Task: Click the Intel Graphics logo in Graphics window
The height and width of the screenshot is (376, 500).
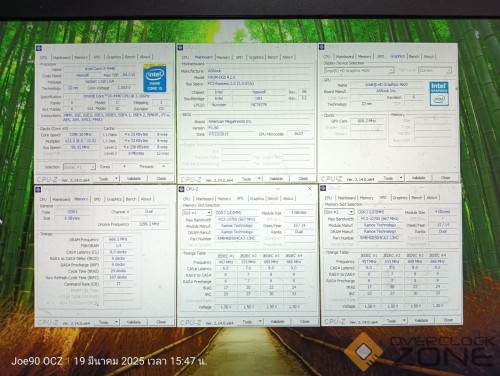Action: (439, 94)
